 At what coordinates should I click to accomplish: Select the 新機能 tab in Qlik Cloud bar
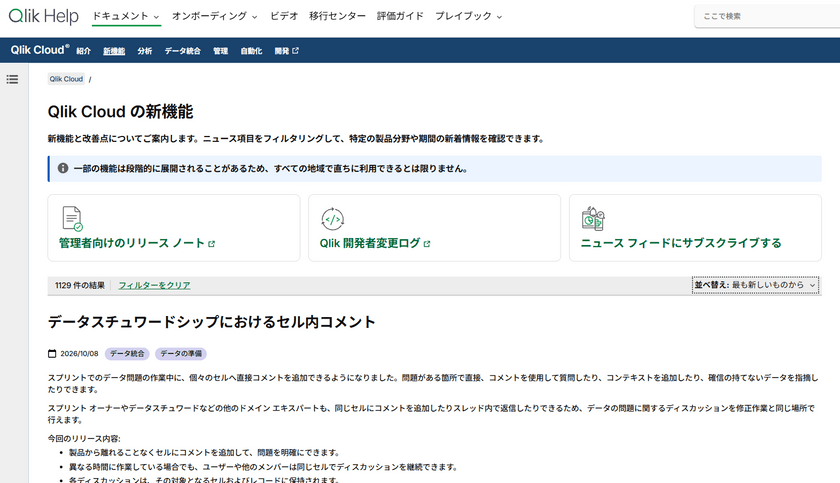[x=114, y=51]
